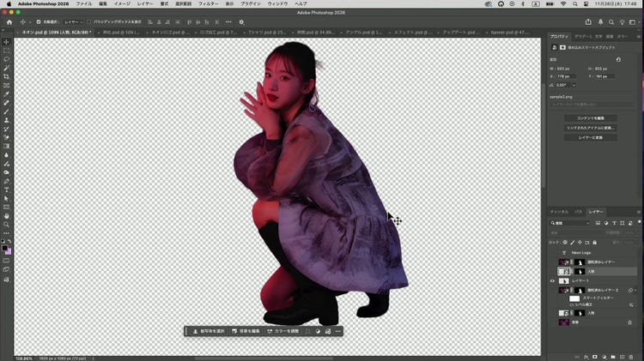Switch to the チャンネル tab
Screen dimensions: 644x361
click(x=559, y=211)
